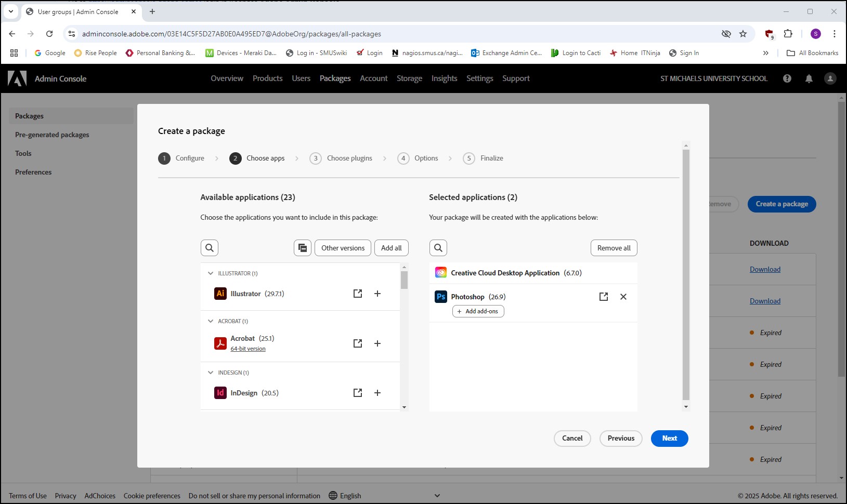Screen dimensions: 847x504
Task: Open the All Bookmarks folder
Action: [812, 53]
